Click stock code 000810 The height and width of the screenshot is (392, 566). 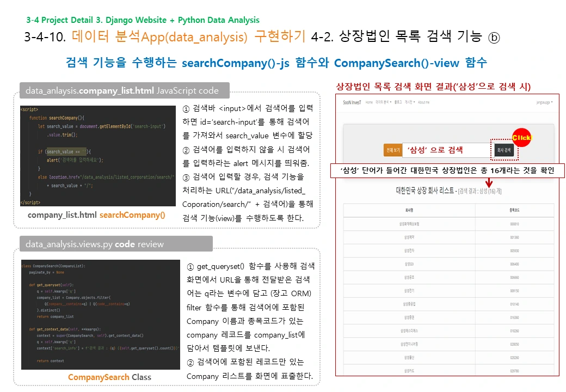[x=514, y=224]
